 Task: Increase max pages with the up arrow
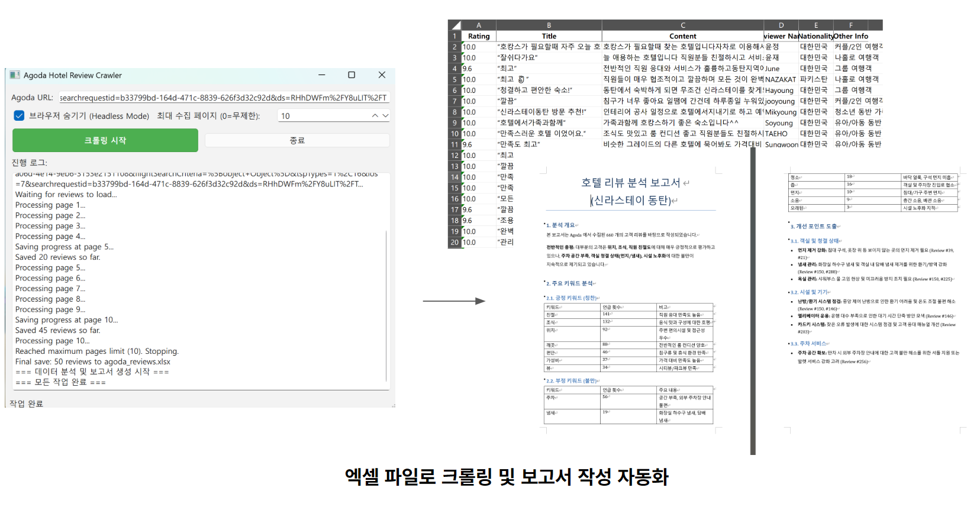375,116
